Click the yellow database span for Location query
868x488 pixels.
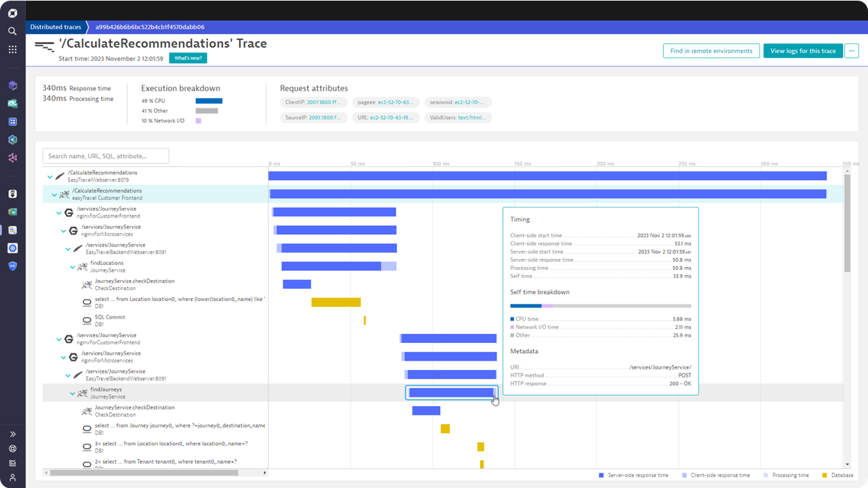tap(336, 302)
